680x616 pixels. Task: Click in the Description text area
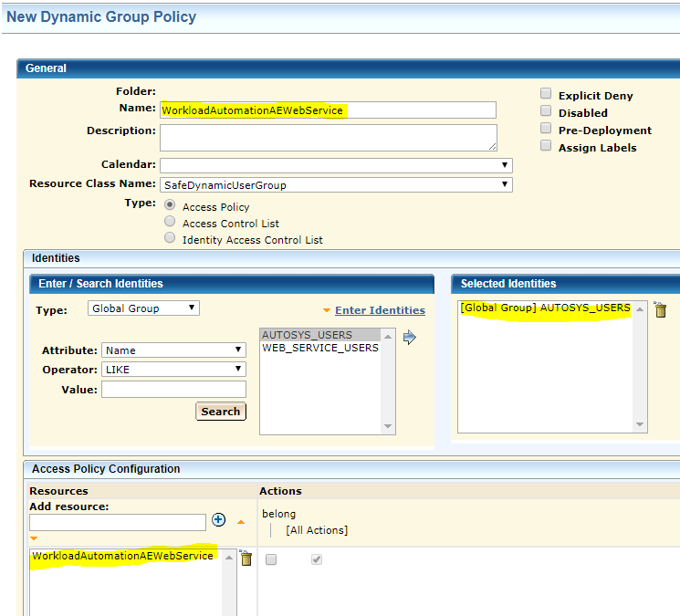click(x=328, y=137)
